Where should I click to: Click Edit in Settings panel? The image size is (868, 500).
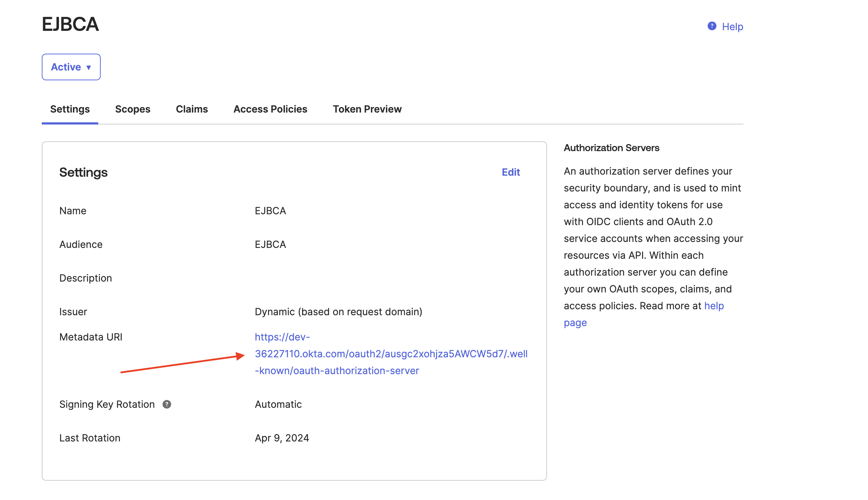click(510, 172)
